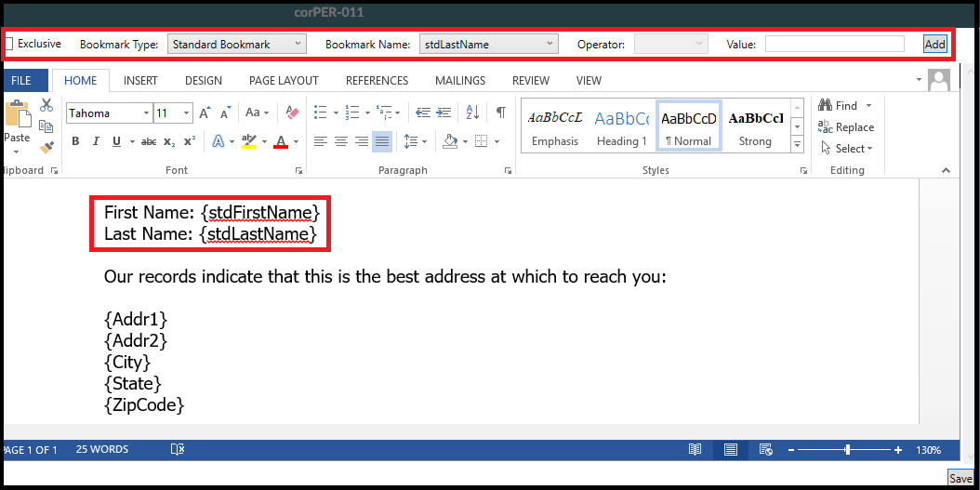Open font size dropdown

(187, 113)
